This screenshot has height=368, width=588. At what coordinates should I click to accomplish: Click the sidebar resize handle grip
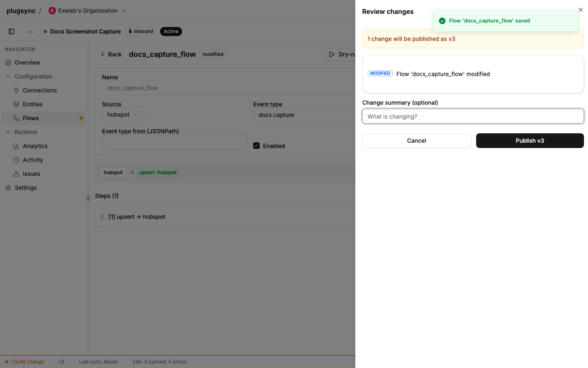[88, 198]
